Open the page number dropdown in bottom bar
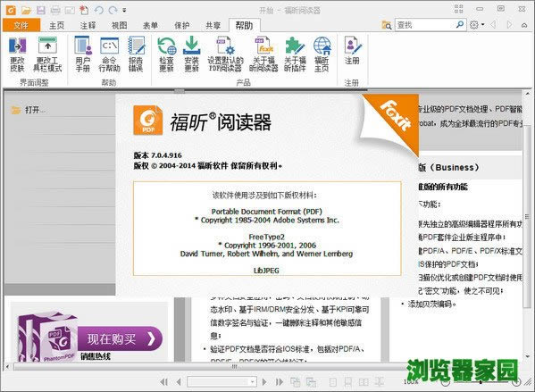Image resolution: width=535 pixels, height=392 pixels. (x=253, y=381)
